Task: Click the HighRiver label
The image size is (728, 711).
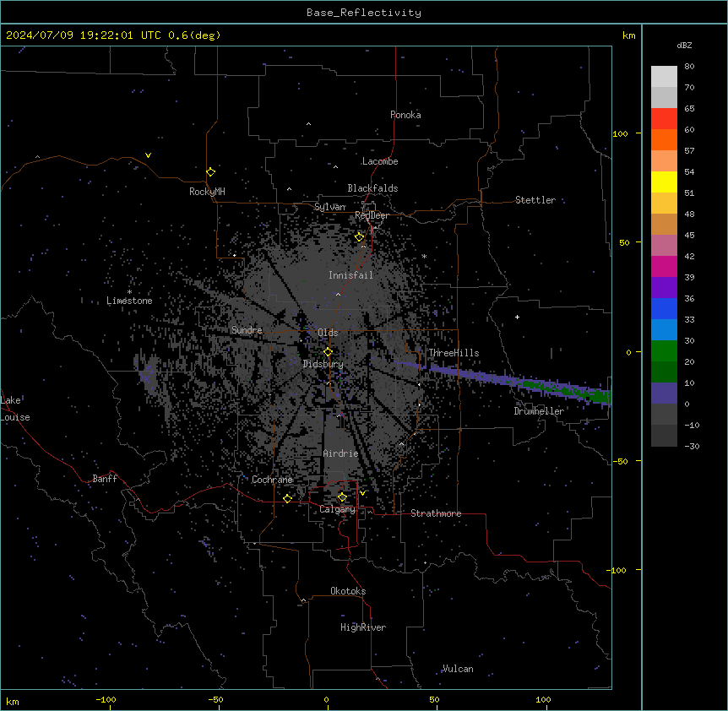Action: [x=363, y=627]
